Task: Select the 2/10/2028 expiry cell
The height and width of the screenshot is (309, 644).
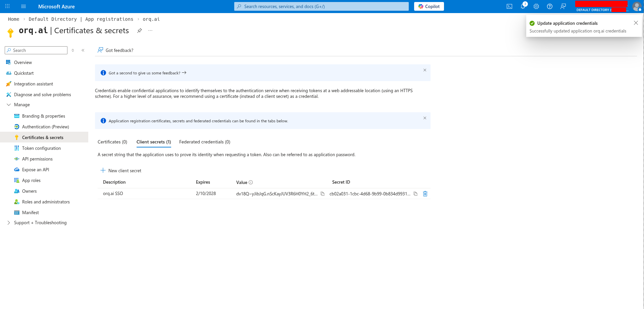Action: click(x=206, y=193)
